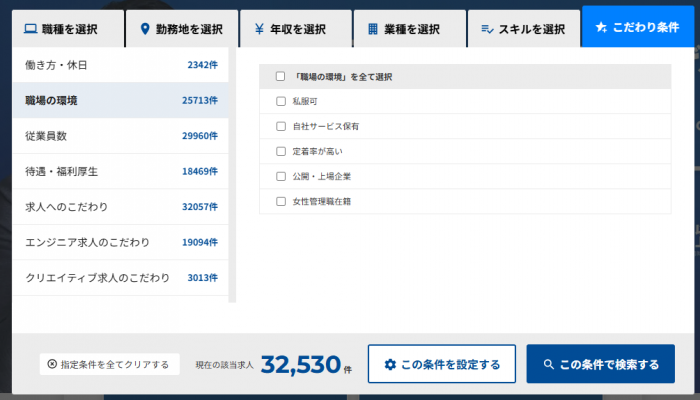Click the checklist icon on スキルを選択 tab
The width and height of the screenshot is (700, 400).
click(487, 29)
